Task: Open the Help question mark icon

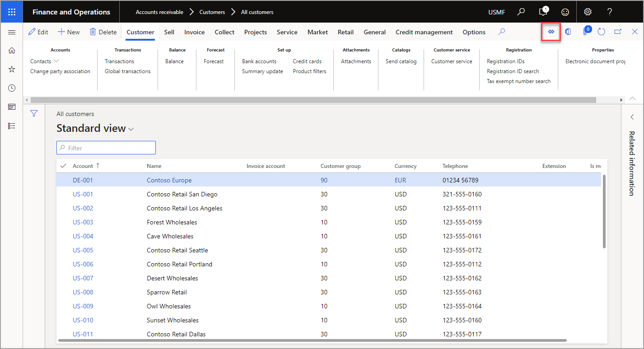Action: [x=610, y=12]
